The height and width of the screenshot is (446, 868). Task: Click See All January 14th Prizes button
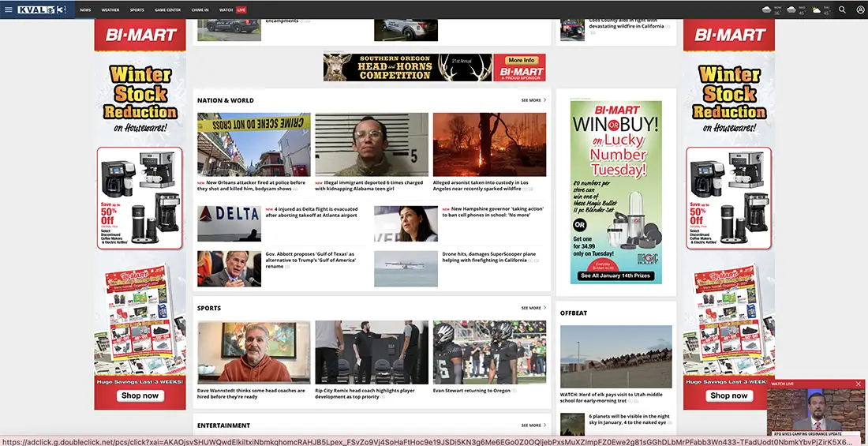616,275
